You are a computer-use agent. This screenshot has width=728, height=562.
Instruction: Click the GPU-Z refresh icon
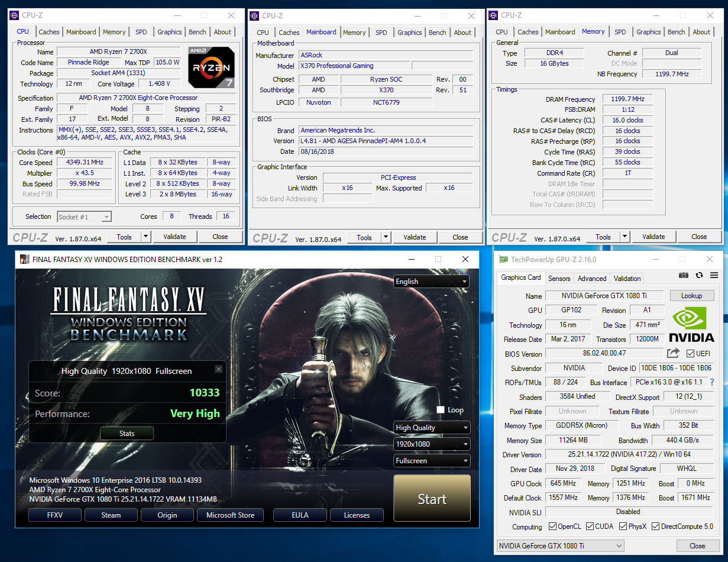tap(699, 276)
